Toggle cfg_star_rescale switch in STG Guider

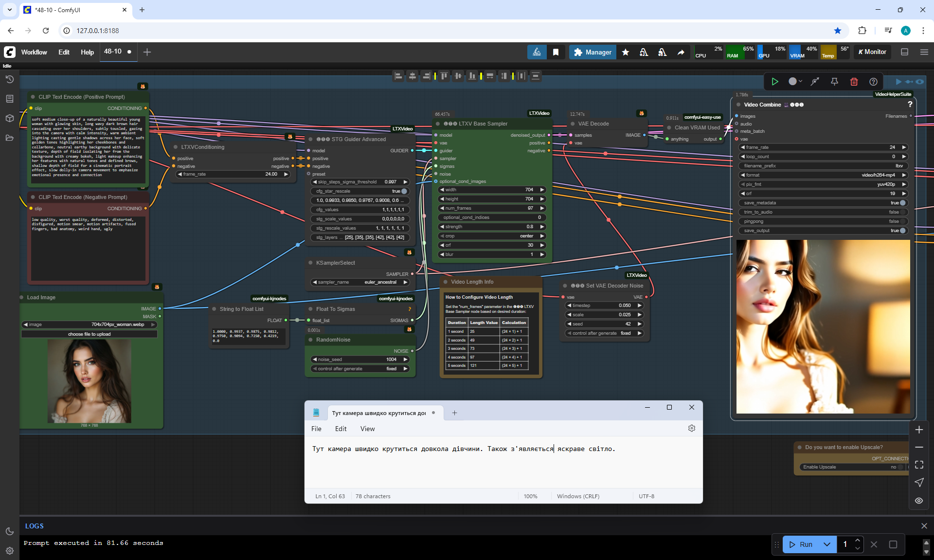click(x=404, y=191)
